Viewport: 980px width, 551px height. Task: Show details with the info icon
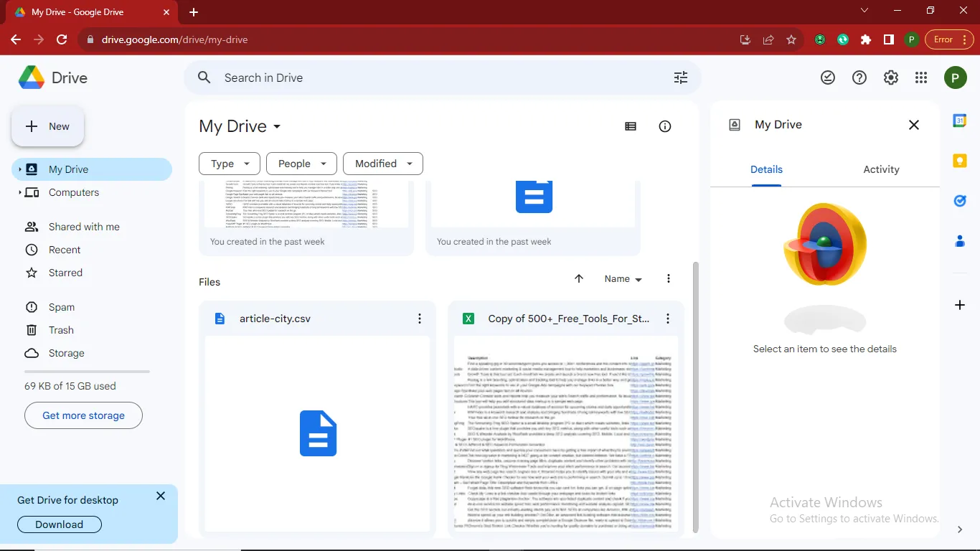click(x=664, y=126)
